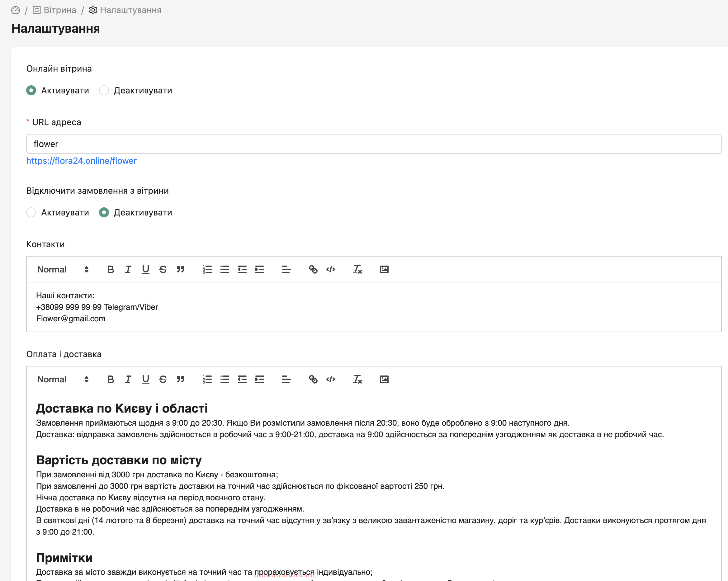This screenshot has height=581, width=728.
Task: Select Активувати for Відключити замовлення
Action: 31,212
